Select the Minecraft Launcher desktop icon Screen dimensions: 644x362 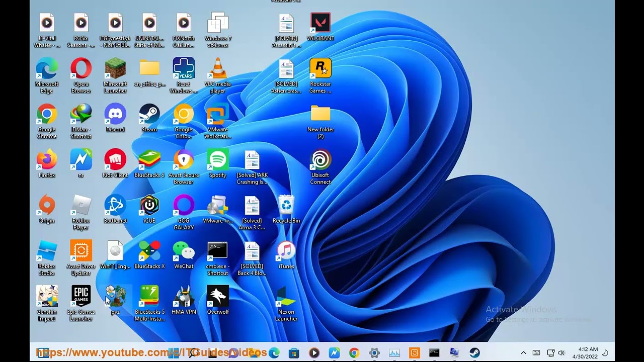[x=115, y=76]
